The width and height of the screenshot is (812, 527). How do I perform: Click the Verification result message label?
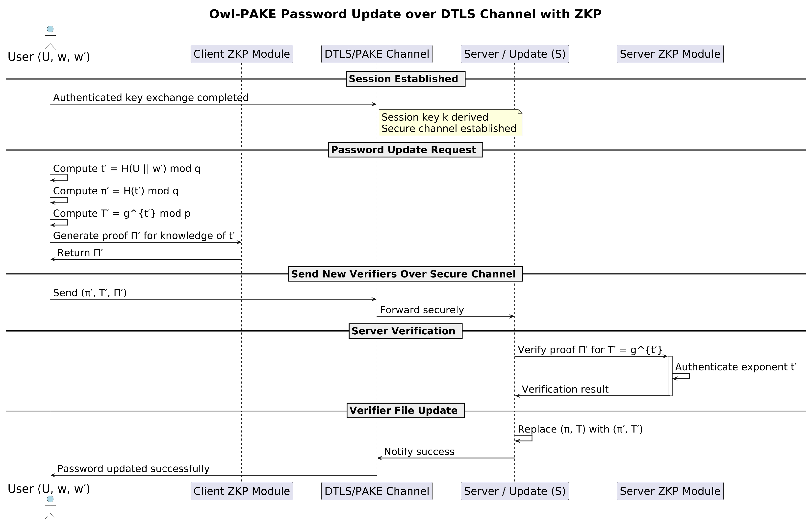[x=565, y=389]
